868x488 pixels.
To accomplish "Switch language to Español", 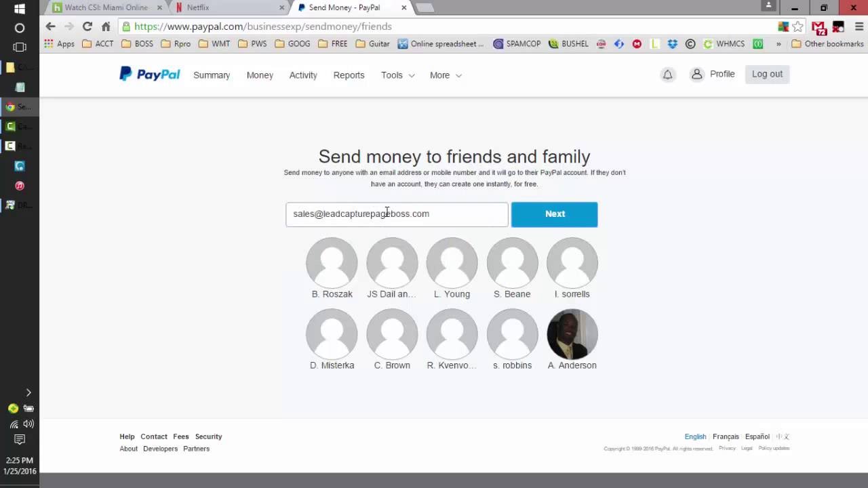I will pyautogui.click(x=757, y=436).
